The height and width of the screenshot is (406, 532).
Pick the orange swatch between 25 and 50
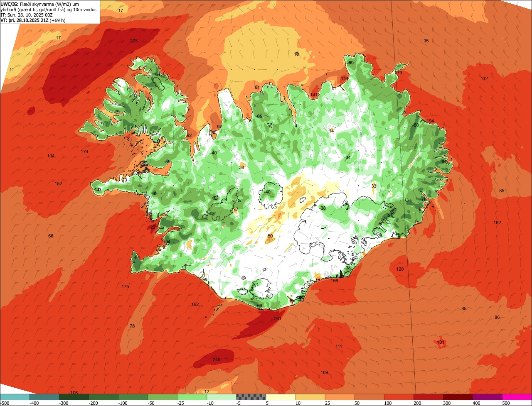[340, 397]
